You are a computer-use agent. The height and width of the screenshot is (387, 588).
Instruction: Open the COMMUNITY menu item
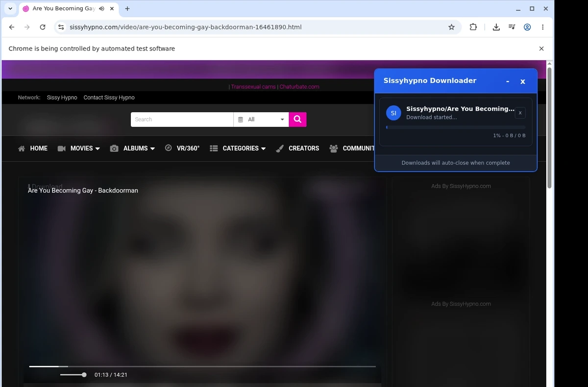tap(352, 148)
